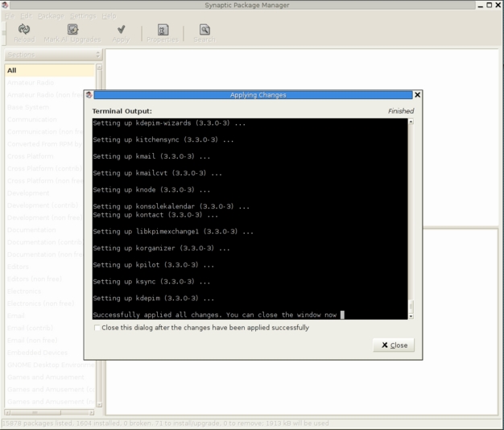Open the Help menu
Viewport: 504px width, 430px height.
[x=109, y=15]
